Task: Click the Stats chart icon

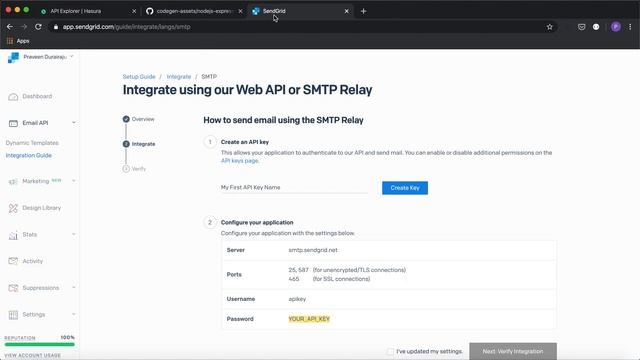Action: (13, 235)
